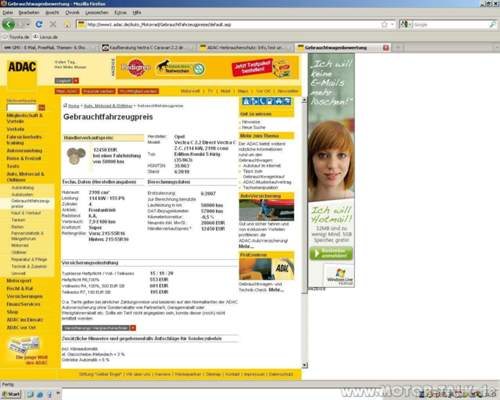The image size is (500, 400).
Task: Open a new tab with the plus button
Action: (x=398, y=48)
